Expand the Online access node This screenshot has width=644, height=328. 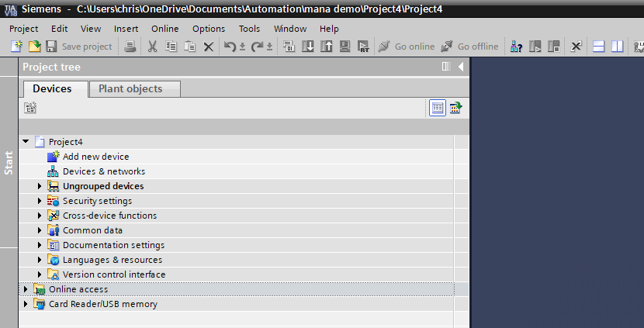pyautogui.click(x=26, y=289)
